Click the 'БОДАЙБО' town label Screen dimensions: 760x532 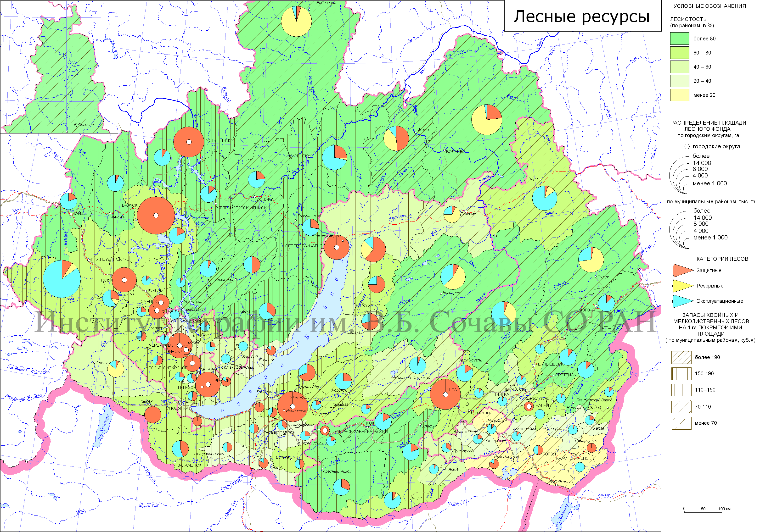tap(456, 151)
